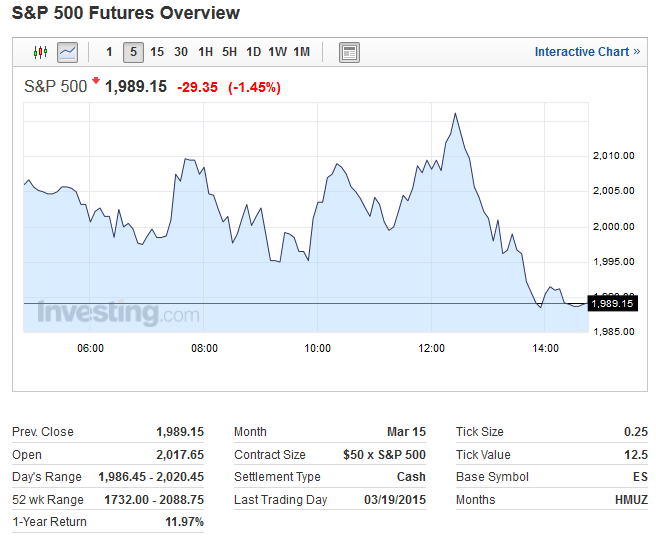
Task: Click the current price 1,989.15 in header
Action: point(136,87)
